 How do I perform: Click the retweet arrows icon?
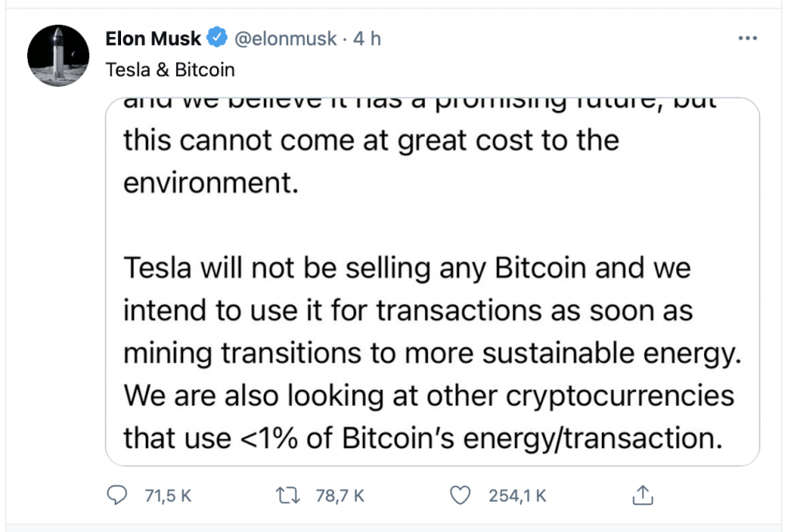click(288, 495)
